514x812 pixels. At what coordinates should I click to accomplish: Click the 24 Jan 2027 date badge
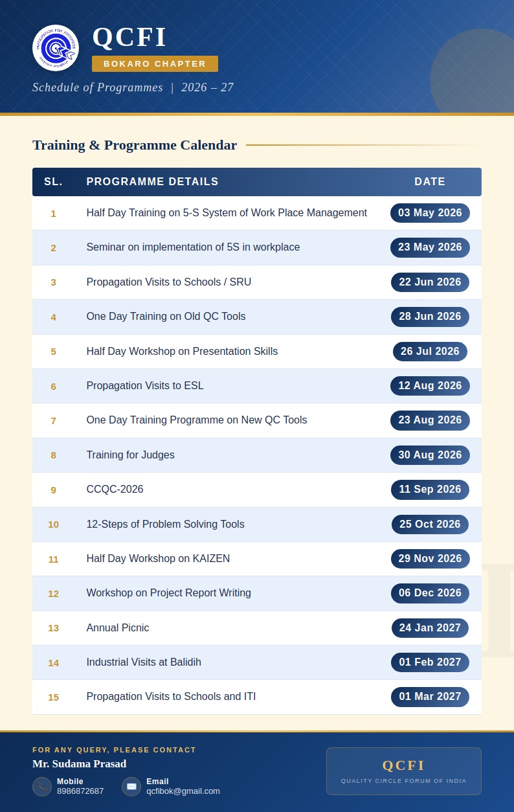tap(430, 628)
